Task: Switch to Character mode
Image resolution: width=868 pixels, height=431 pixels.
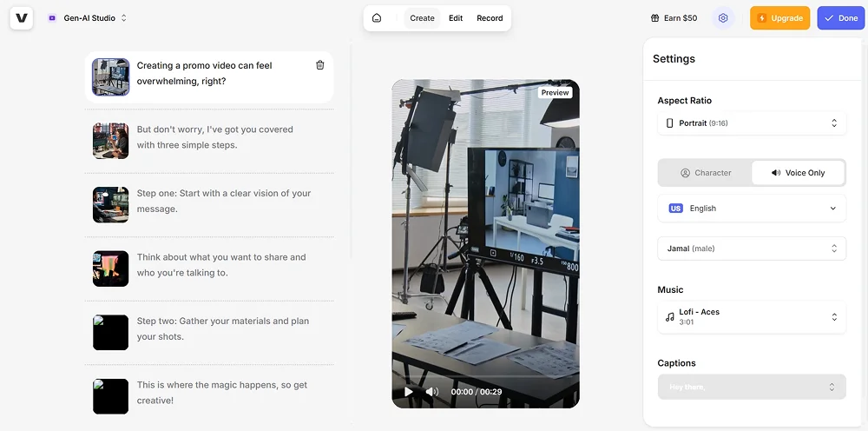Action: (x=705, y=173)
